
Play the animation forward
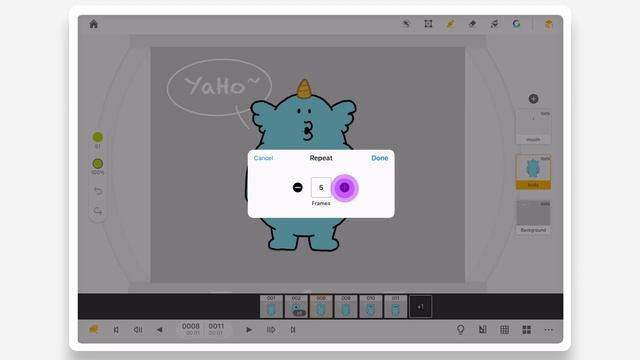pos(249,330)
